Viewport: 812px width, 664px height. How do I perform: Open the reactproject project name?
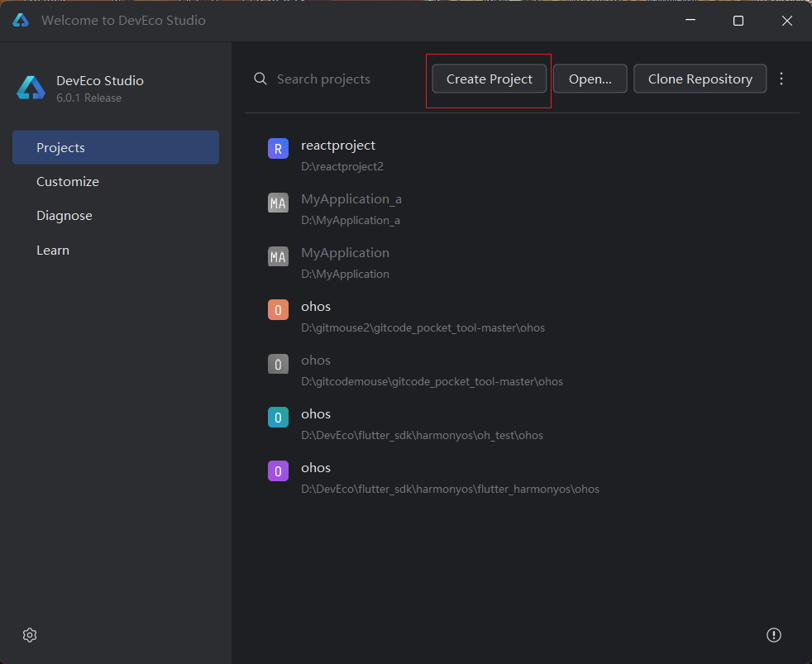tap(338, 146)
